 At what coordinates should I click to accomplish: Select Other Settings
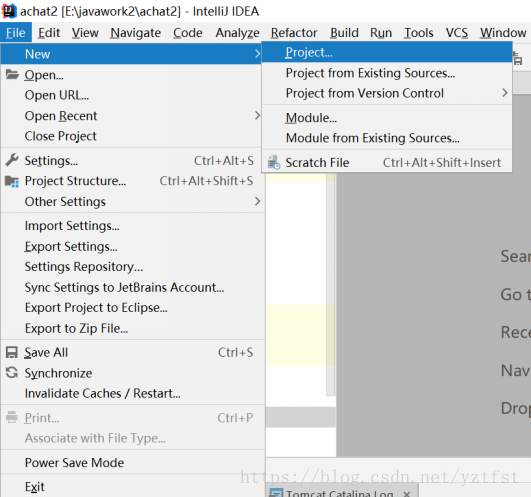point(132,201)
